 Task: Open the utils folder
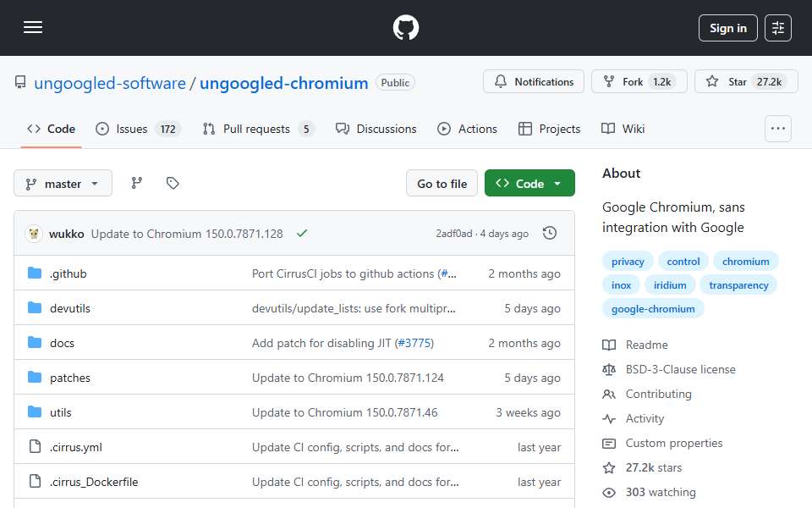click(x=60, y=412)
